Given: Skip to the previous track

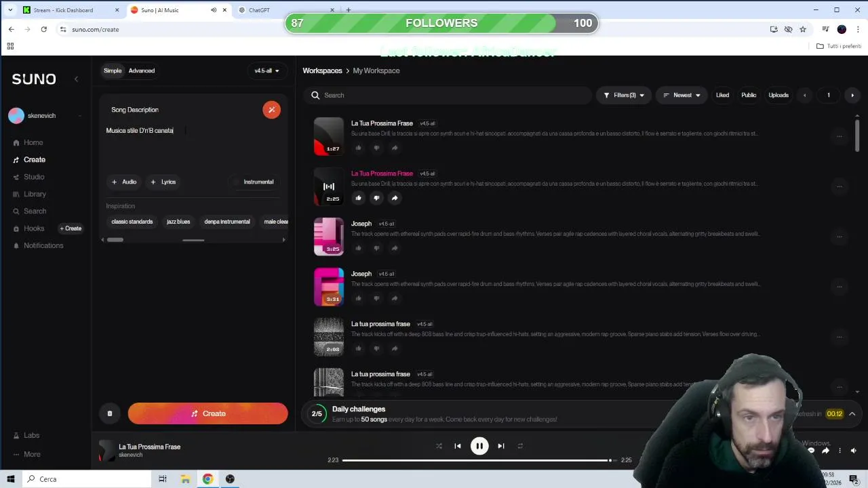Looking at the screenshot, I should [x=458, y=446].
